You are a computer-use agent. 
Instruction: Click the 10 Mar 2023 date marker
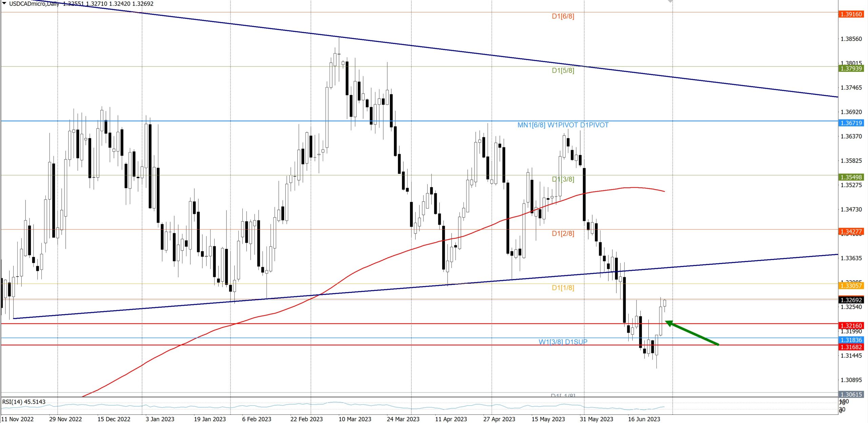355,419
